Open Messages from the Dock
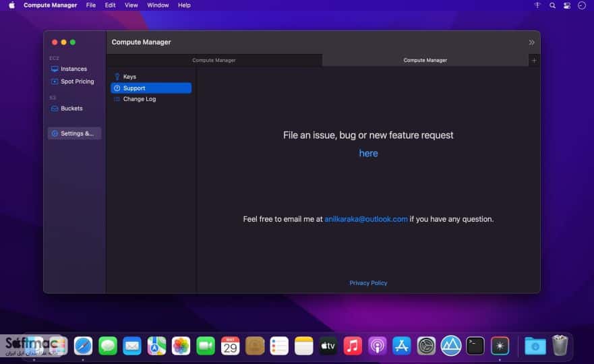 coord(108,346)
